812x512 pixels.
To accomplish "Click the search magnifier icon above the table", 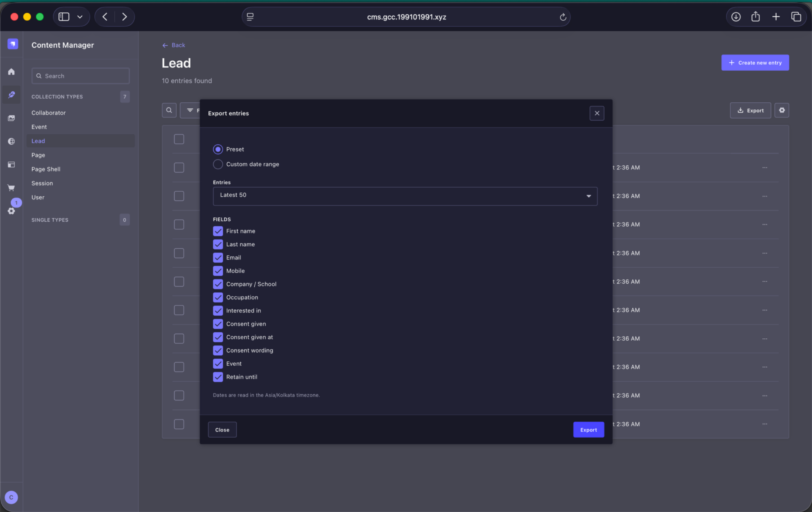I will click(169, 110).
